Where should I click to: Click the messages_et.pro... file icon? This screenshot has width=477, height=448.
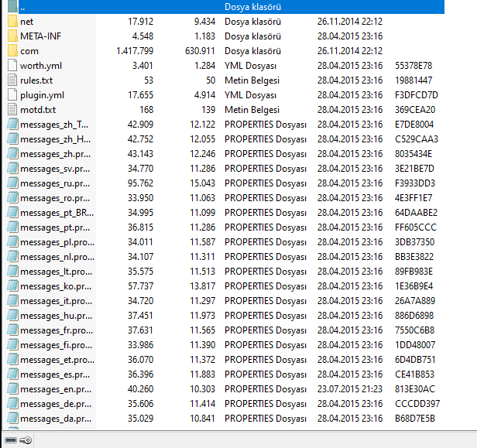[12, 360]
